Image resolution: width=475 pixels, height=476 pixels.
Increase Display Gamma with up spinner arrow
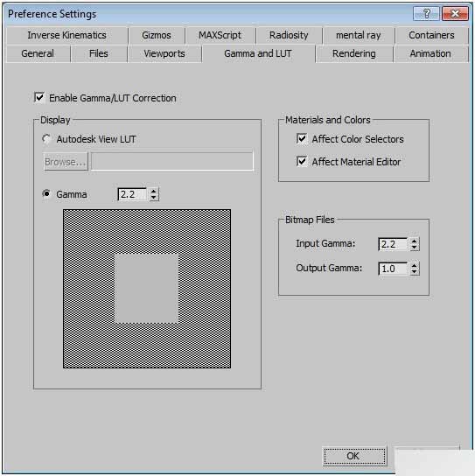(154, 192)
